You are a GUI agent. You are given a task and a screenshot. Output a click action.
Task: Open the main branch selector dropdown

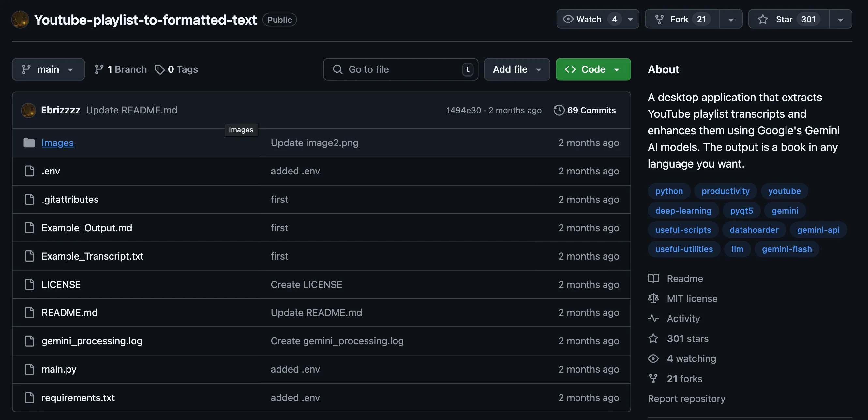point(48,69)
